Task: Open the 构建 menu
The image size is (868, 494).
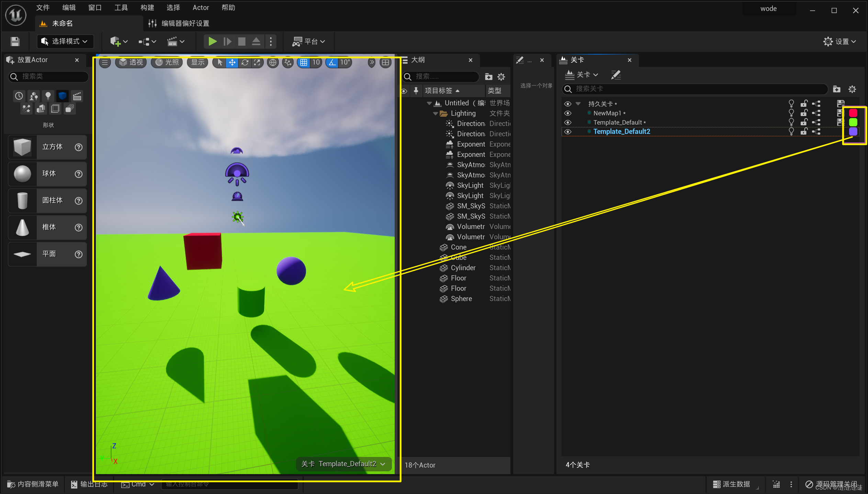Action: coord(147,8)
